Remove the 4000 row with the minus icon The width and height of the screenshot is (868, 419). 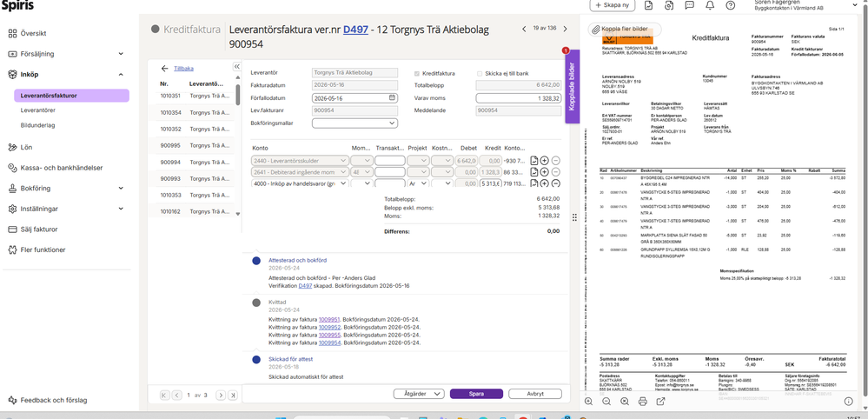(x=556, y=183)
